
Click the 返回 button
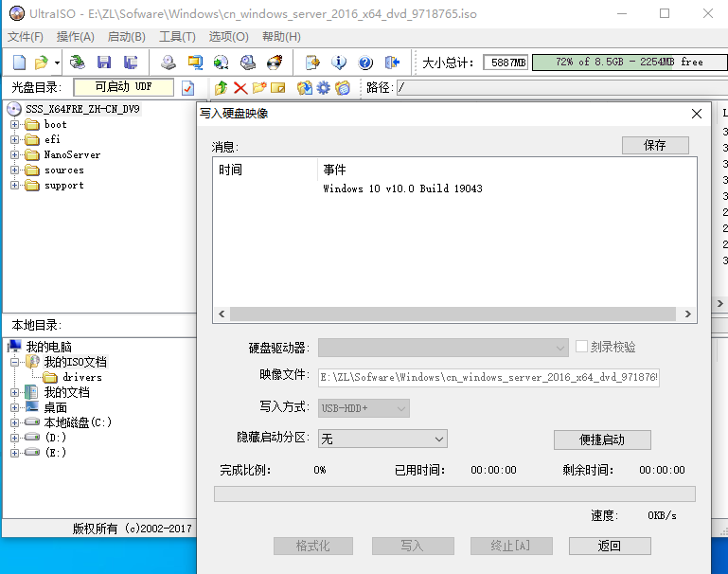tap(610, 546)
